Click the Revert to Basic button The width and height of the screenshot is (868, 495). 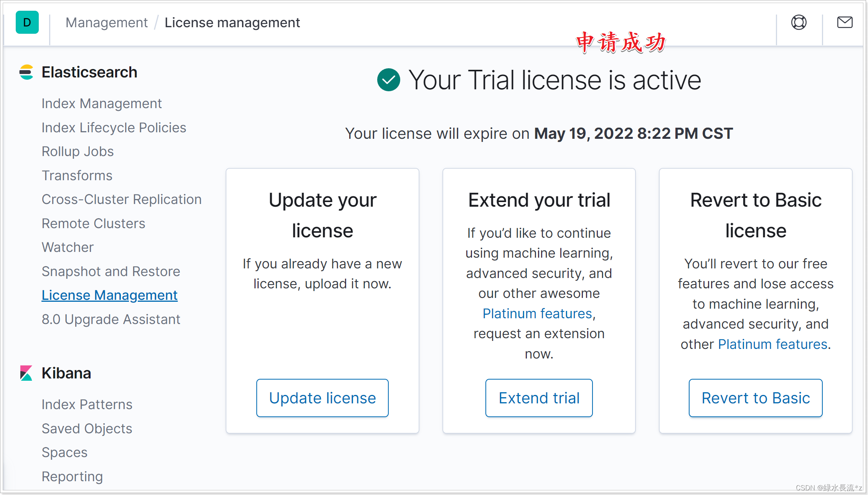click(756, 398)
